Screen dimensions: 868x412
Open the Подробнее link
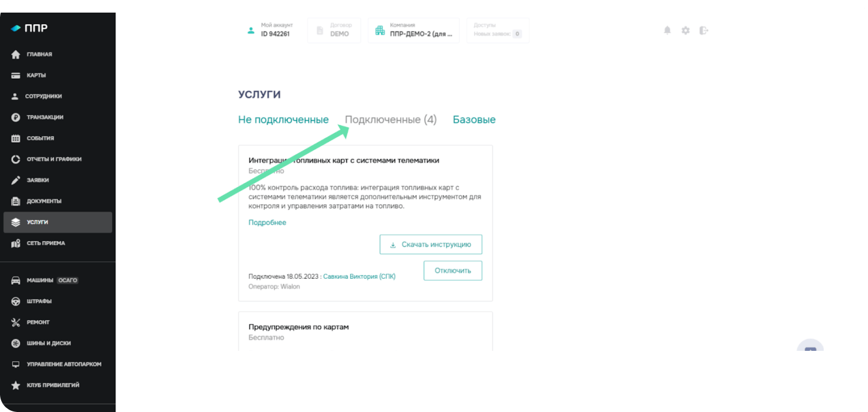267,222
